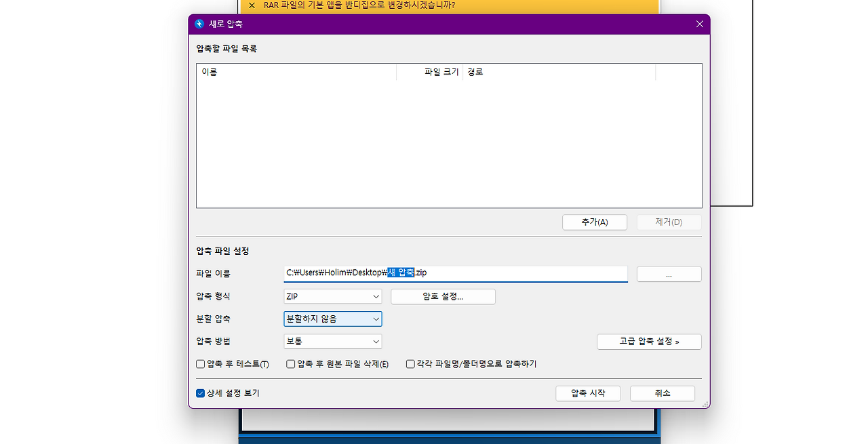Viewport: 868px width, 444px height.
Task: Click the resize grip at the dialog corner
Action: tap(706, 404)
